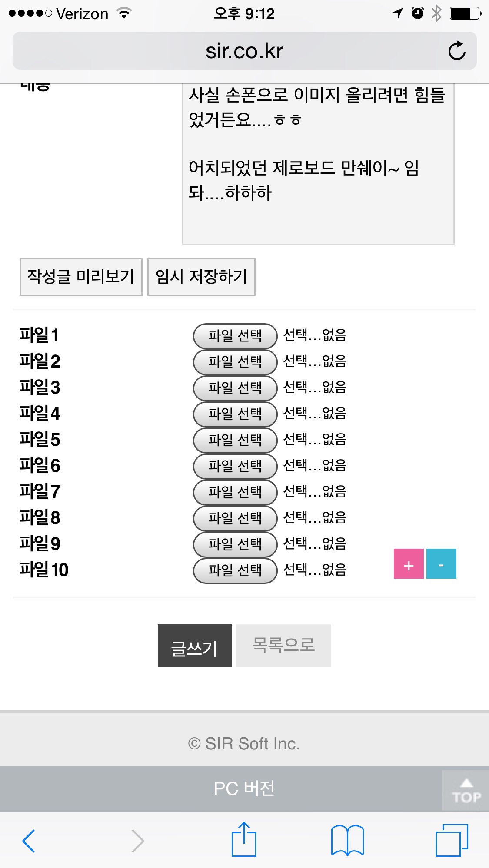Image resolution: width=489 pixels, height=868 pixels.
Task: Open the Safari tabs switcher icon
Action: [x=452, y=840]
